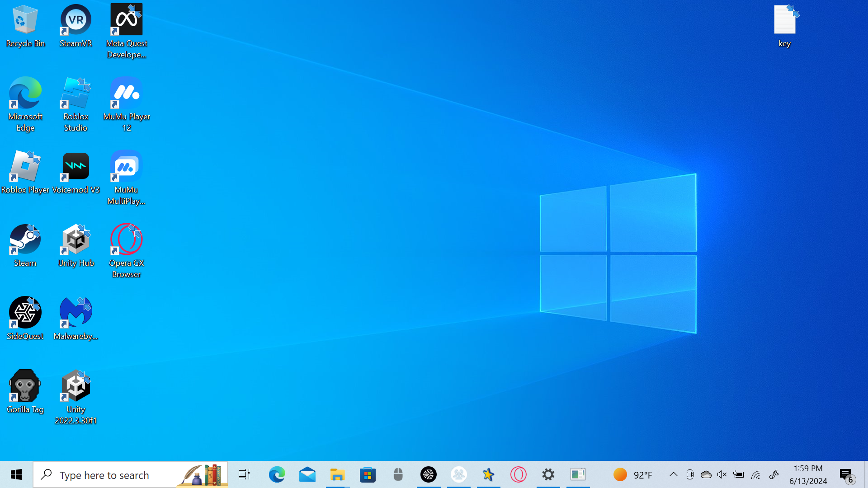Open the 92°F weather widget
Viewport: 868px width, 488px height.
click(x=633, y=474)
